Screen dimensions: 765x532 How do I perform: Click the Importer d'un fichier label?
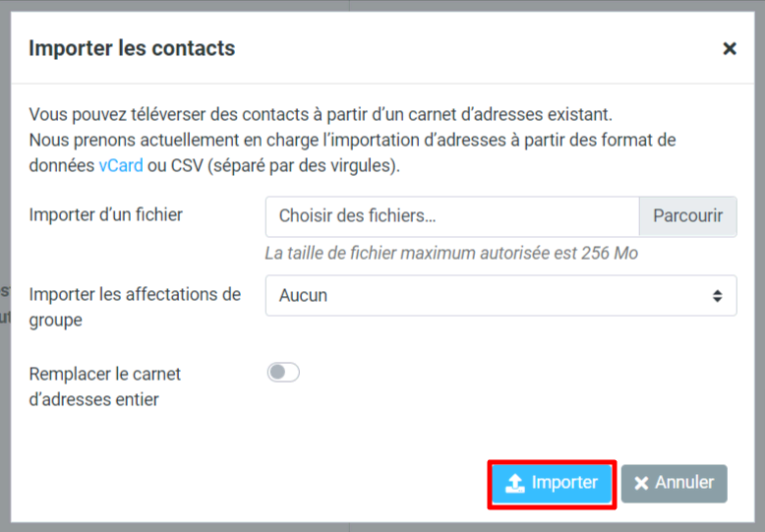pos(106,214)
